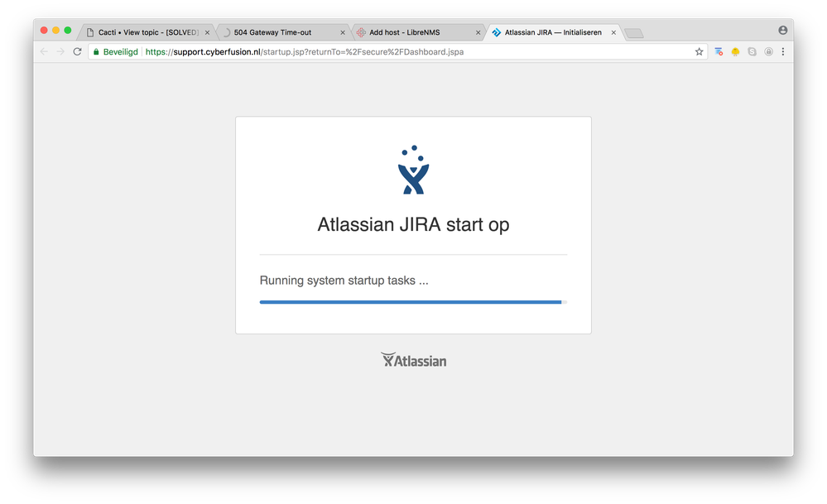Click the Beveiligd secure label
Image resolution: width=827 pixels, height=504 pixels.
(120, 51)
